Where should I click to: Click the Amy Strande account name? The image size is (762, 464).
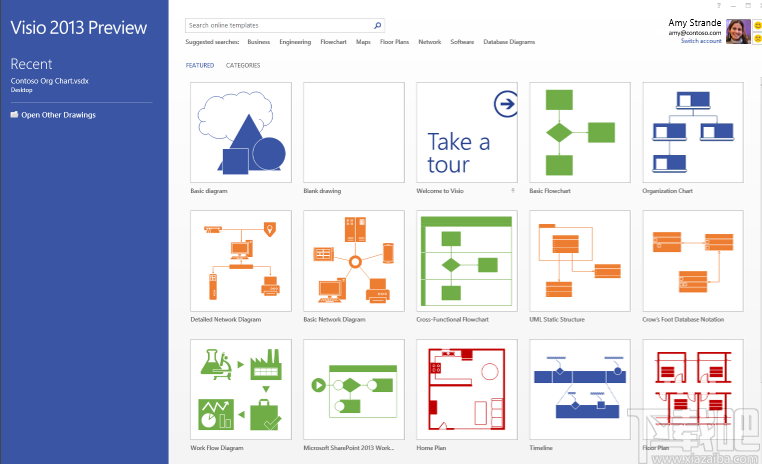pyautogui.click(x=694, y=23)
